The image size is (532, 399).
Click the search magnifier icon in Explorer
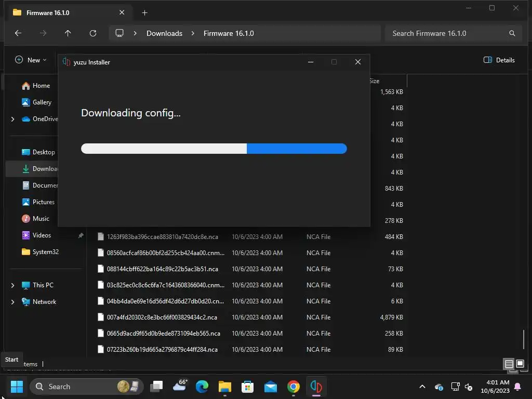pyautogui.click(x=512, y=33)
